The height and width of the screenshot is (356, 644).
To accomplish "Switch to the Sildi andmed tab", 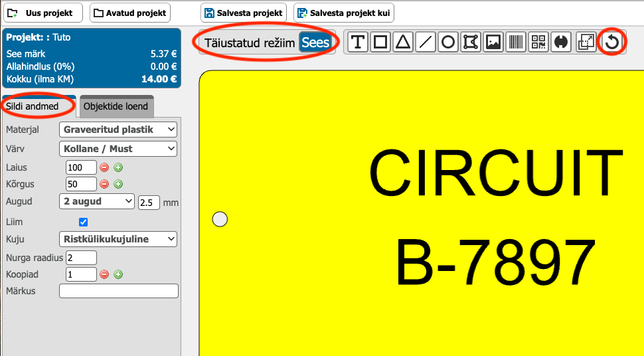I will click(x=39, y=106).
